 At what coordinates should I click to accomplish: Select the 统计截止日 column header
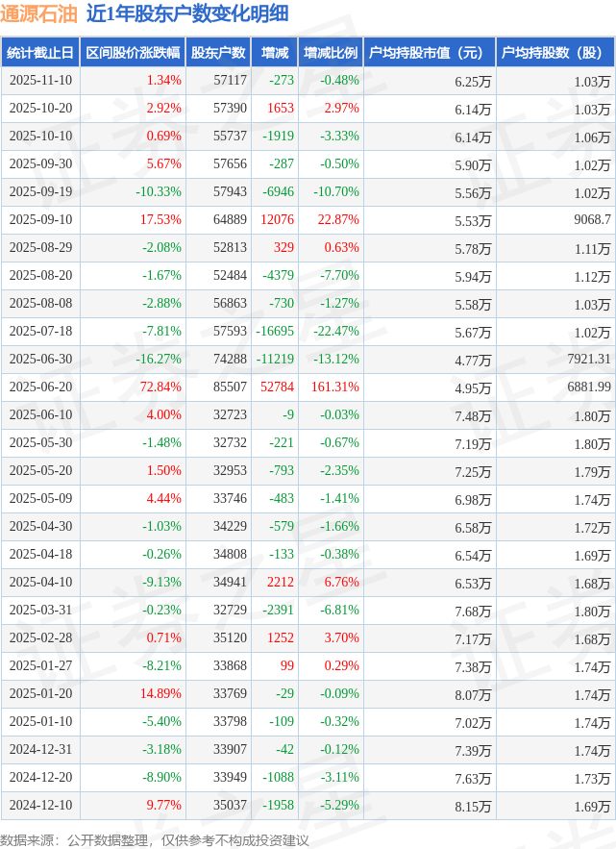39,53
